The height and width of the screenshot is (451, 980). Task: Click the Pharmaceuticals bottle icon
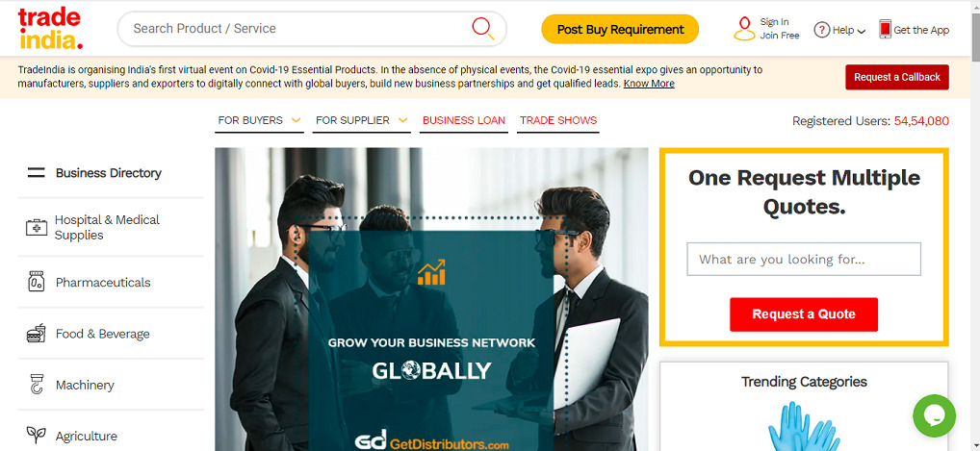point(37,282)
